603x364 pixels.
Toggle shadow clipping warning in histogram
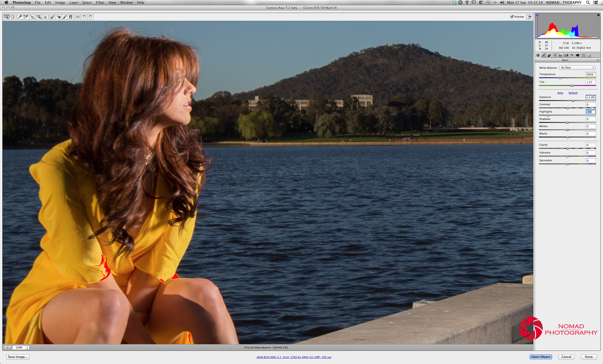click(537, 15)
